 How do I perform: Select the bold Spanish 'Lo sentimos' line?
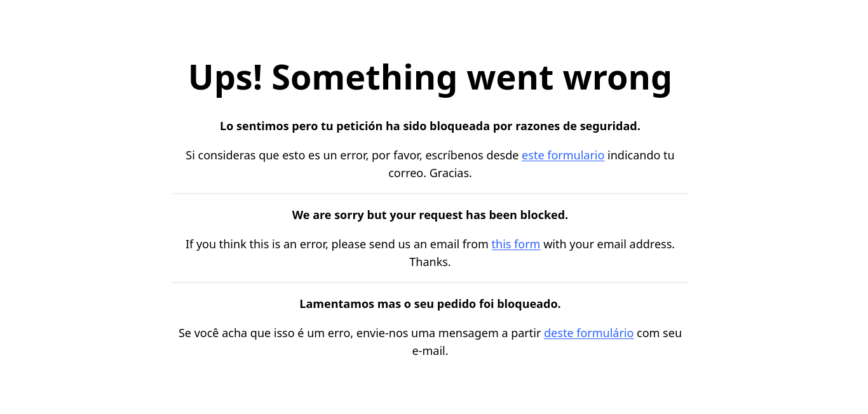tap(430, 126)
